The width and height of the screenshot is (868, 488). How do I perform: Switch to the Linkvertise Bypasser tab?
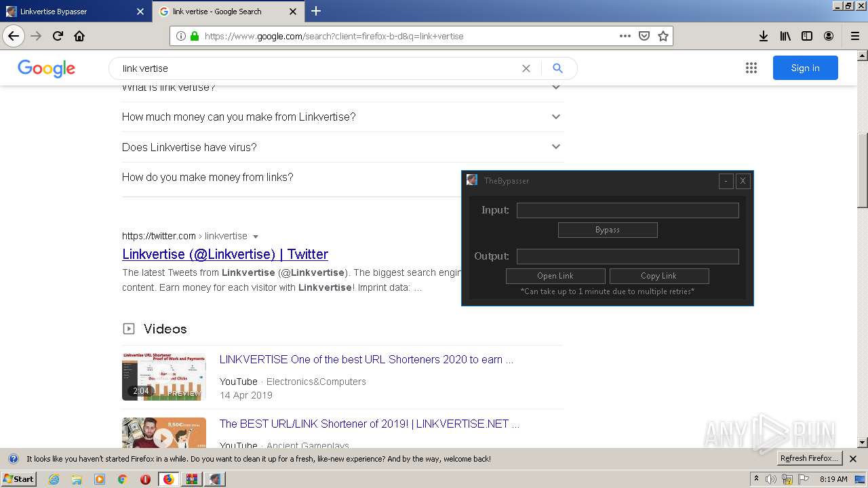coord(75,12)
